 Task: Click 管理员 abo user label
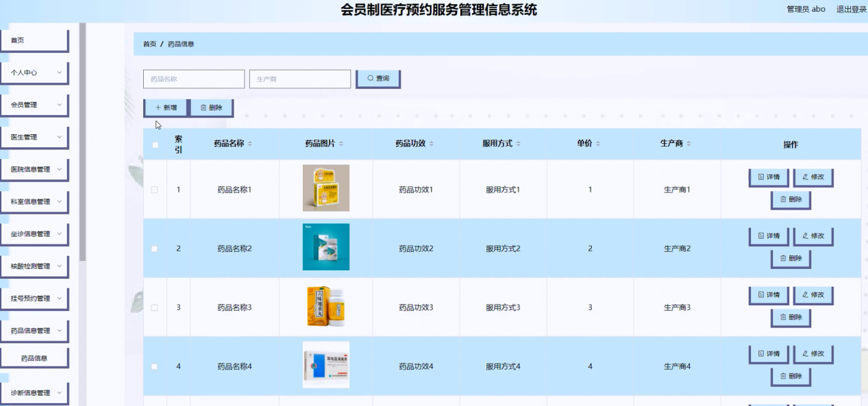pos(806,10)
